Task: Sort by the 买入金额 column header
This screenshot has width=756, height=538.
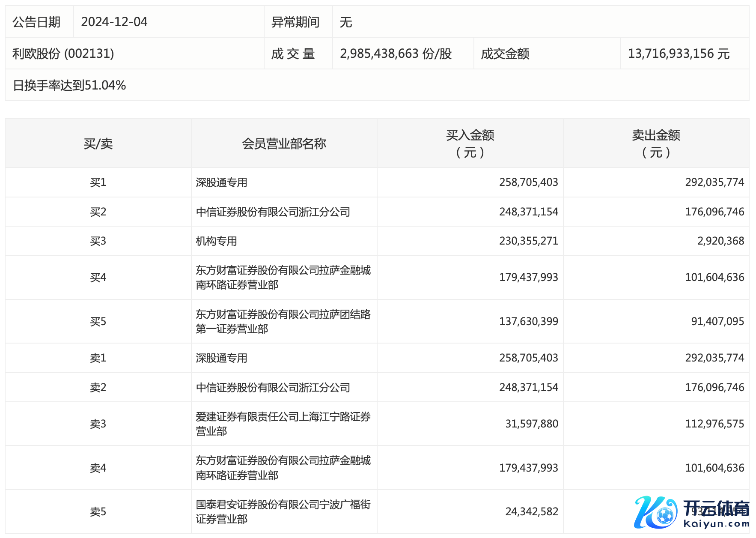Action: click(470, 143)
